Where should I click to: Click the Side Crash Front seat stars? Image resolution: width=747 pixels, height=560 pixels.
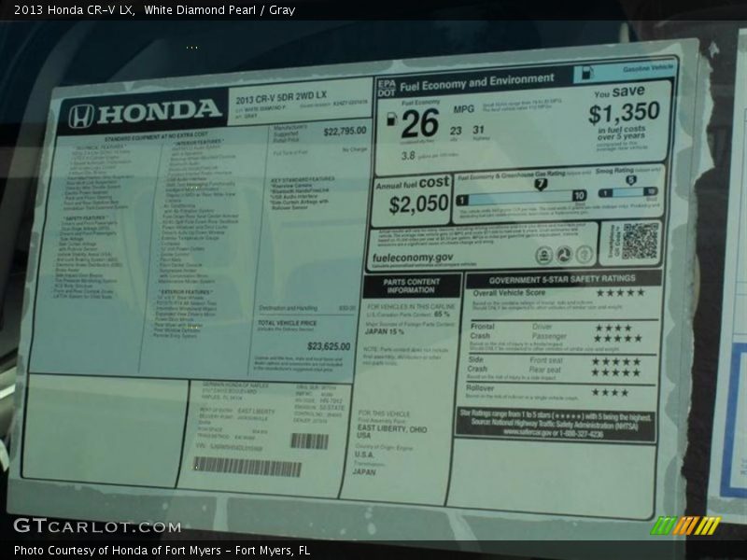[x=616, y=361]
